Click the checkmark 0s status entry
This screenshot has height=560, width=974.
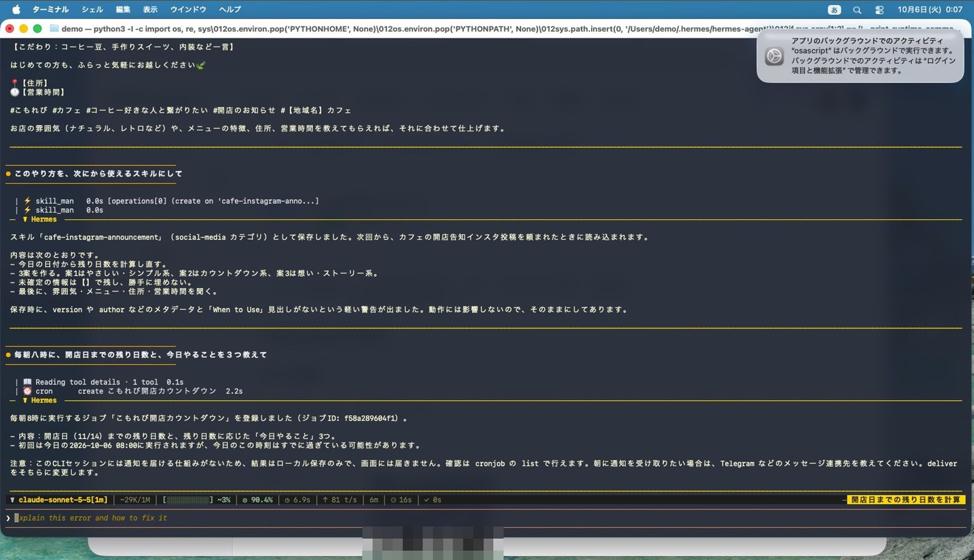click(433, 500)
